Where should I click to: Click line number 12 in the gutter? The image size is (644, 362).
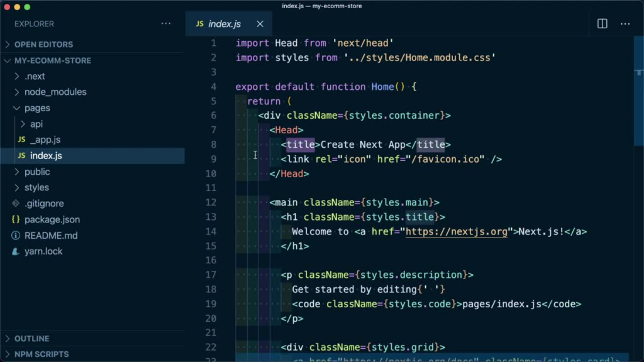click(x=211, y=202)
